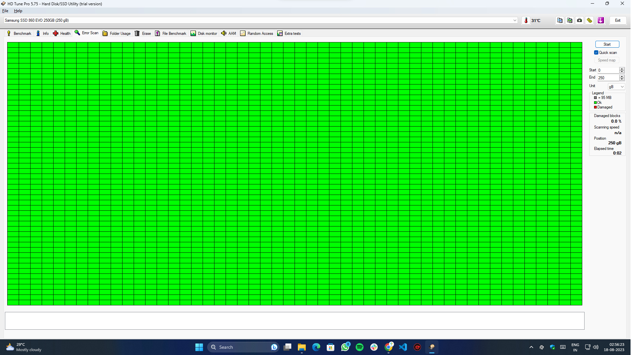The height and width of the screenshot is (355, 644).
Task: Click the Start position input field
Action: [x=608, y=70]
